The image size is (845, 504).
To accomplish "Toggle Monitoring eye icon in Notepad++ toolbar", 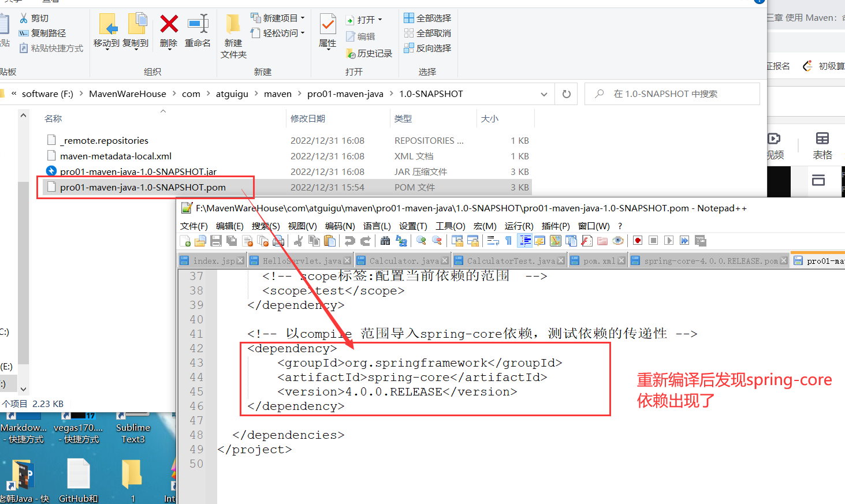I will [617, 241].
